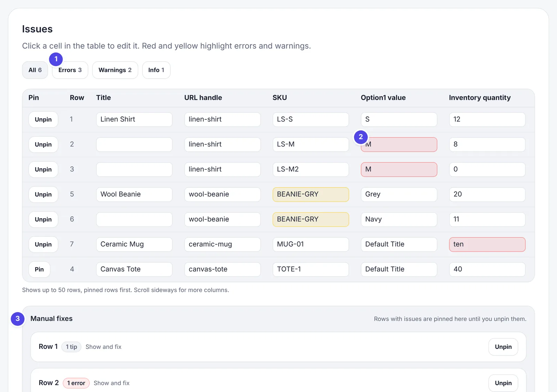
Task: Edit the Grey option value
Action: tap(399, 194)
